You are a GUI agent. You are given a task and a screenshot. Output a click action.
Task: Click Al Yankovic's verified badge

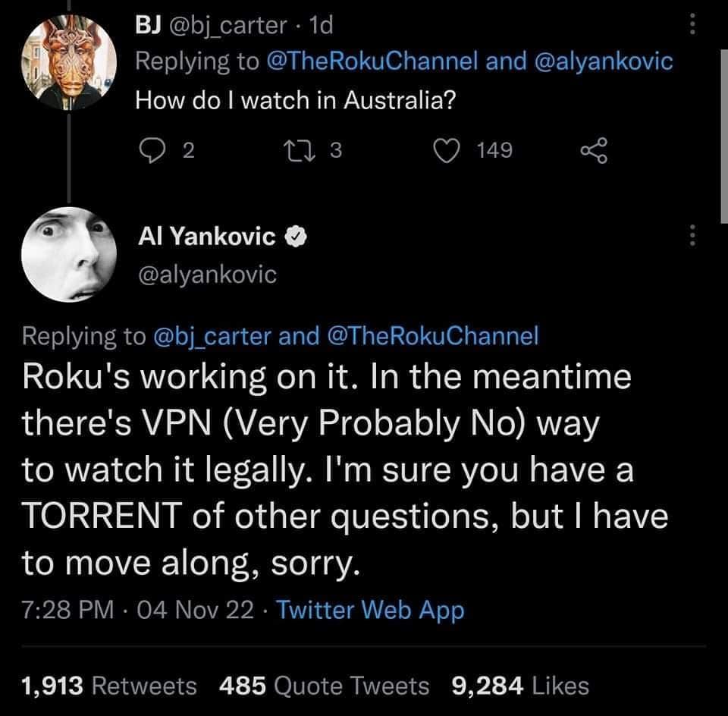pos(294,238)
